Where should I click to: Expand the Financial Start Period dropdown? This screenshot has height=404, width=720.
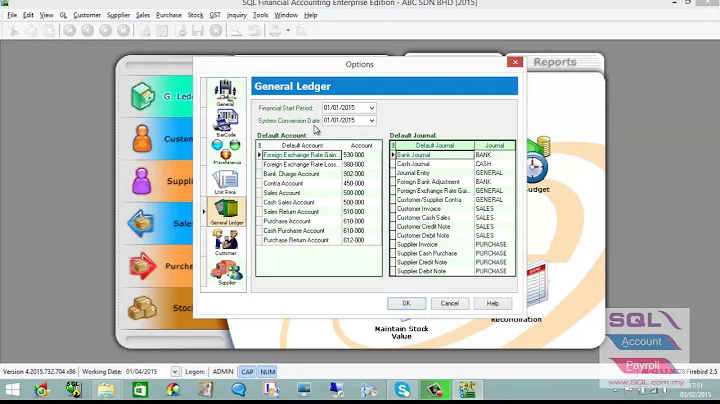371,108
